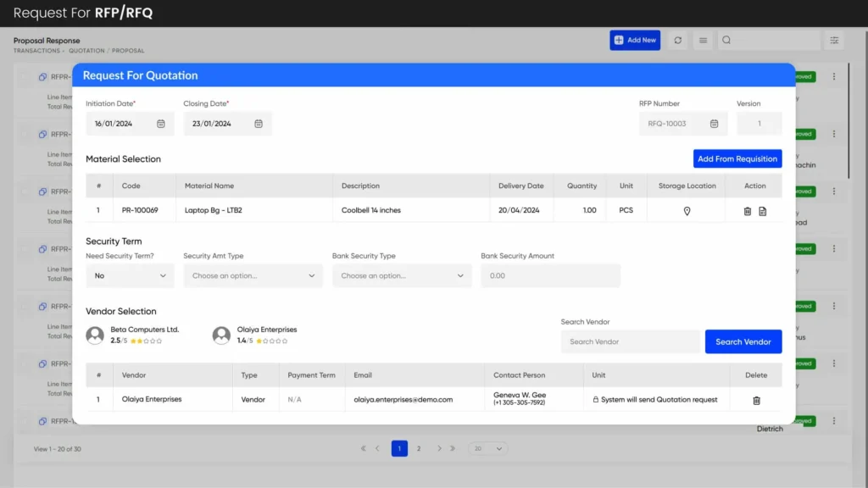Tick the second proposal row checkbox
Image resolution: width=868 pixels, height=488 pixels.
click(x=25, y=134)
